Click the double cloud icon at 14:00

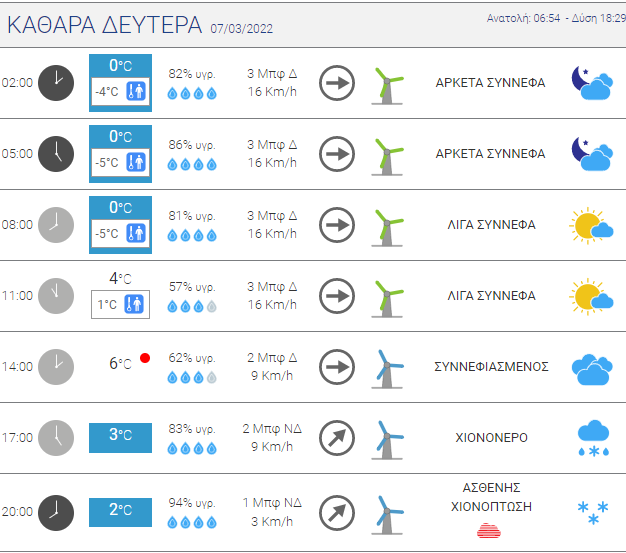591,368
